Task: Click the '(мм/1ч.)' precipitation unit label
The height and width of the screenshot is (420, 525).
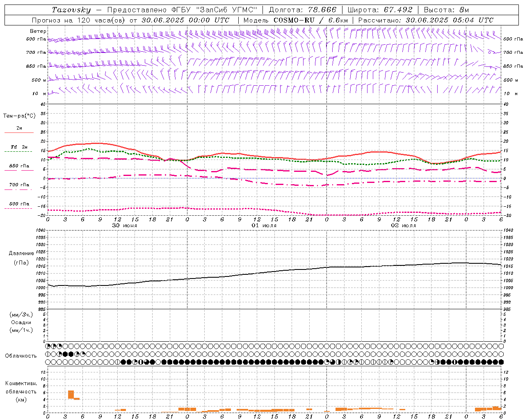Action: coord(21,330)
